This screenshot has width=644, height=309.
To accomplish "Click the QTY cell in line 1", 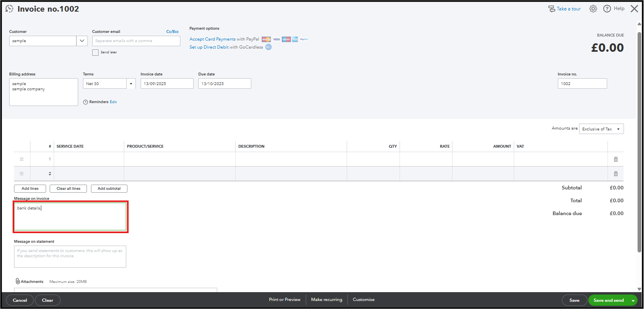I will click(x=373, y=159).
